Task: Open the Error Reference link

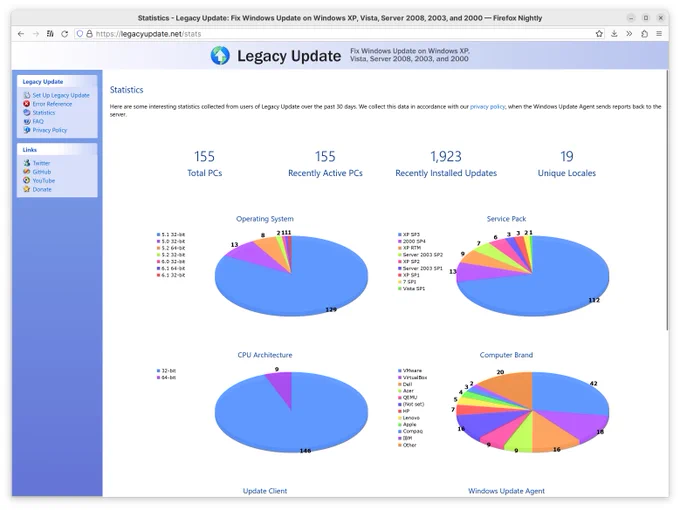Action: pos(52,104)
